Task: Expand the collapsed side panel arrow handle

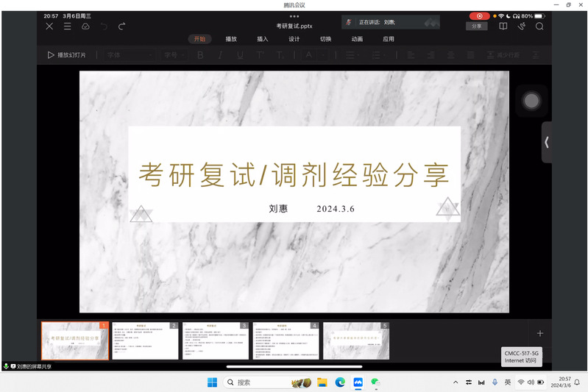Action: (x=546, y=142)
